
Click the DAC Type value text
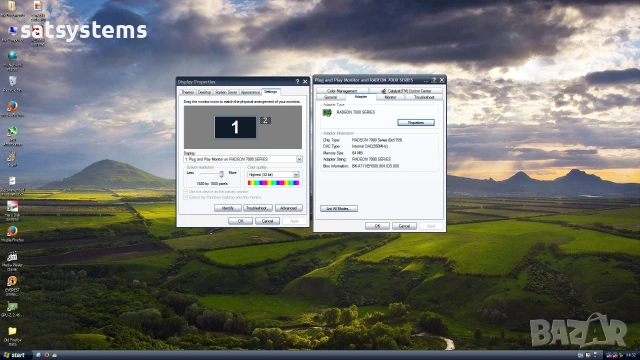click(370, 146)
